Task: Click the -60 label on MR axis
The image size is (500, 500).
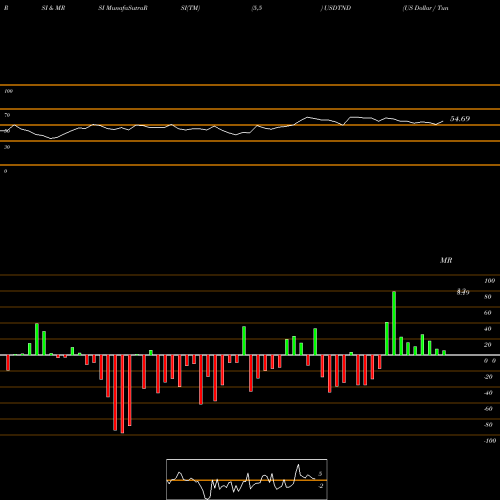Action: 488,409
